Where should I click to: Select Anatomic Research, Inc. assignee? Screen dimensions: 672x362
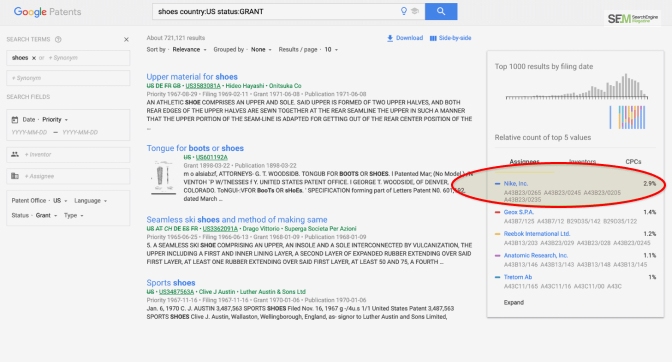(536, 255)
